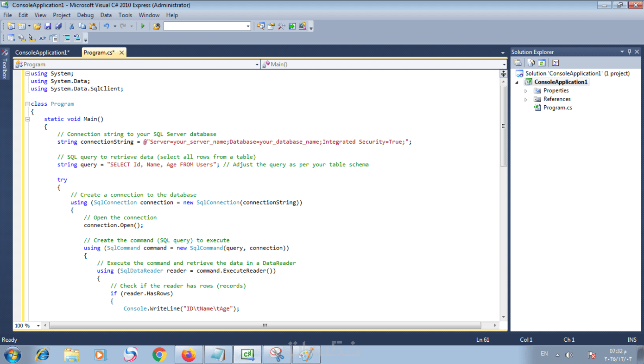
Task: Click Show All Files in Solution Explorer
Action: point(531,63)
